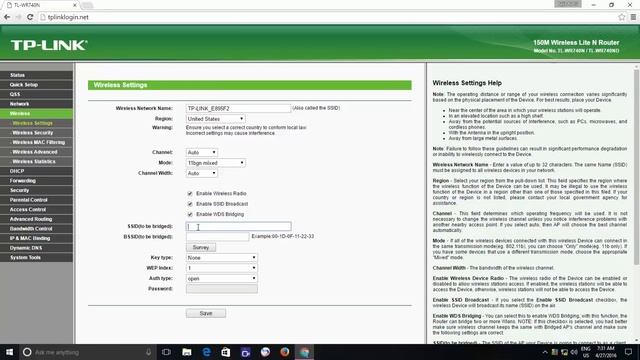Close the TL-WR740N browser tab

(75, 5)
